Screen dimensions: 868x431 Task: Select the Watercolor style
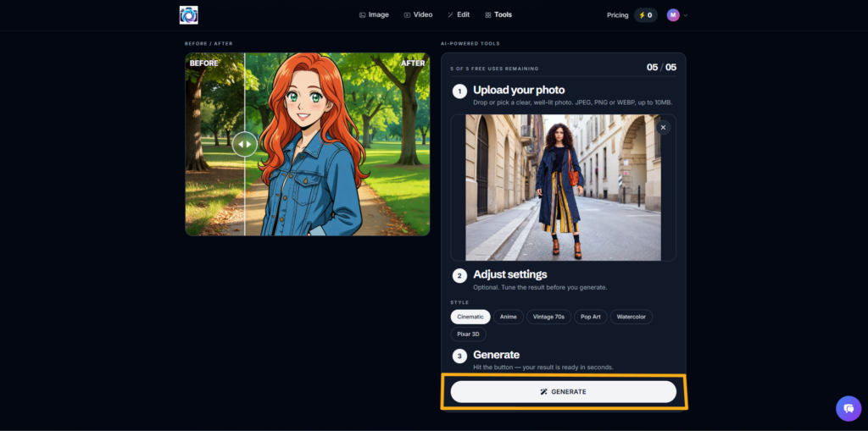[632, 317]
